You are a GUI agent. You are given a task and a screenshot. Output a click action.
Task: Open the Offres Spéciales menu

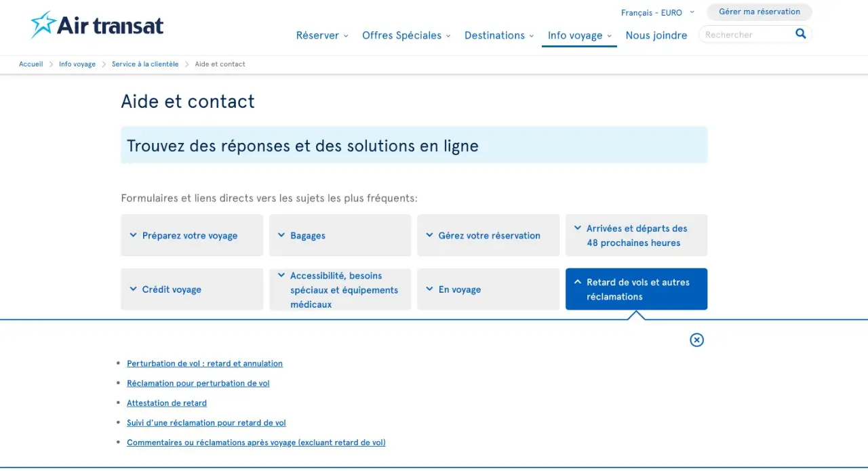[x=406, y=35]
